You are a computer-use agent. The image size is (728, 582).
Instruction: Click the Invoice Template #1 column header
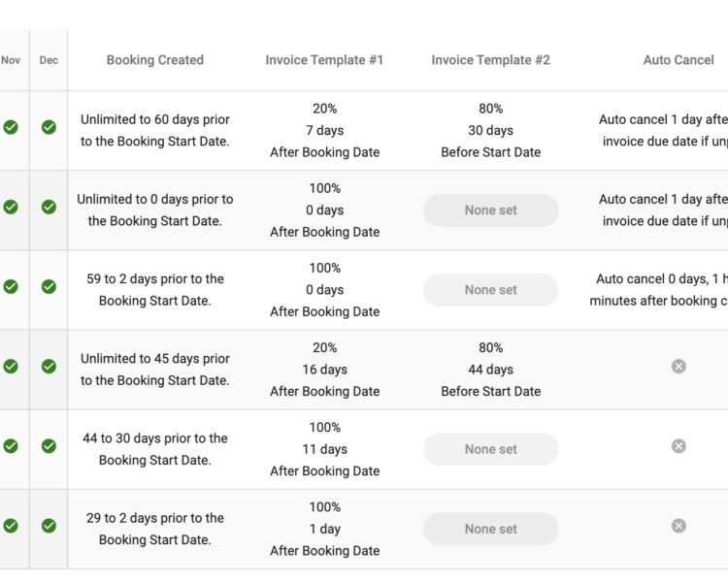coord(324,60)
